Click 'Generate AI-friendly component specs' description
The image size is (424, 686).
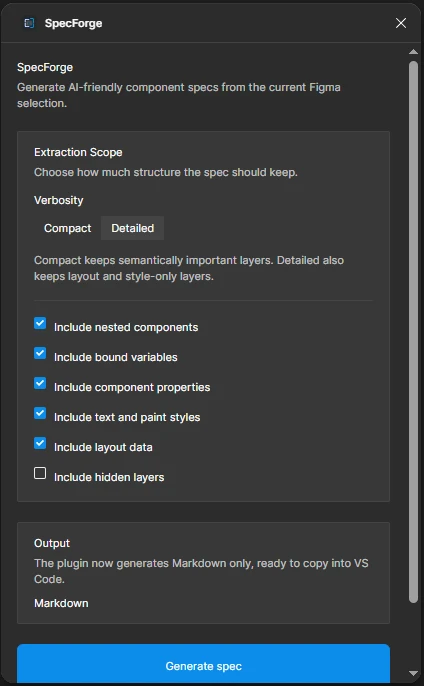pyautogui.click(x=179, y=95)
